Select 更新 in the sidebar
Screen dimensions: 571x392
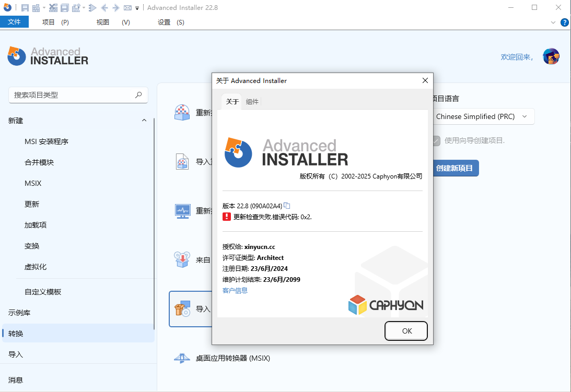click(x=32, y=204)
